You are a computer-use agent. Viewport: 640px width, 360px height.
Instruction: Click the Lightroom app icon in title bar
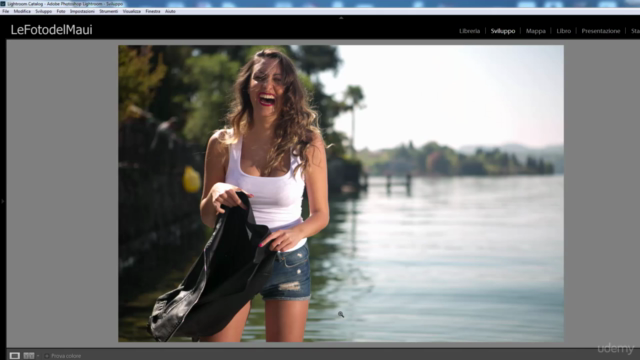point(3,4)
